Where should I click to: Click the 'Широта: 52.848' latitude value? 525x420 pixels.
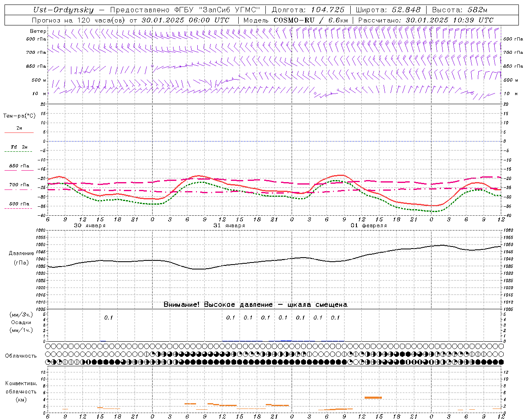[x=388, y=10]
